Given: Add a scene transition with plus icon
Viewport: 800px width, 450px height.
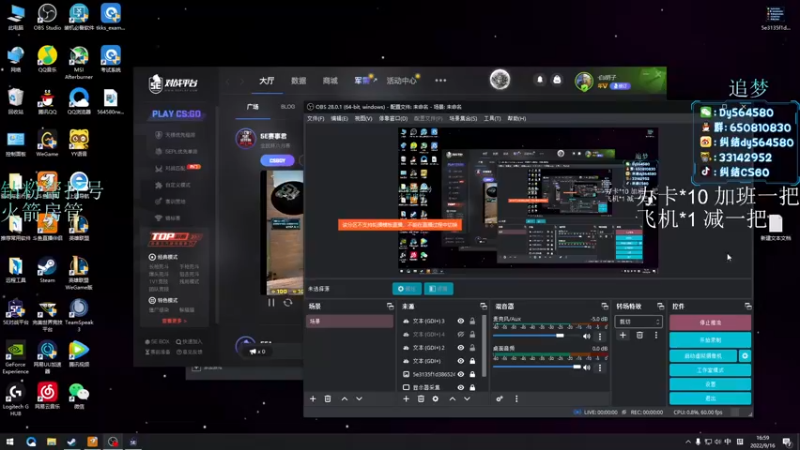Looking at the screenshot, I should (623, 335).
